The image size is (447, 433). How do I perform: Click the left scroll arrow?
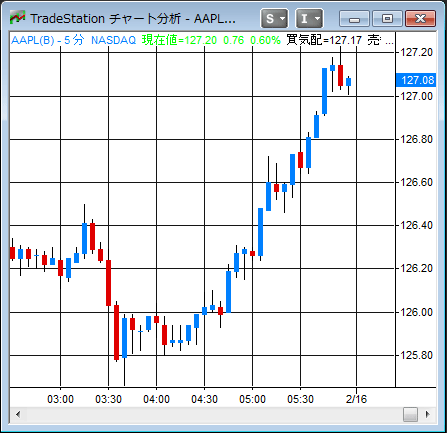click(18, 415)
